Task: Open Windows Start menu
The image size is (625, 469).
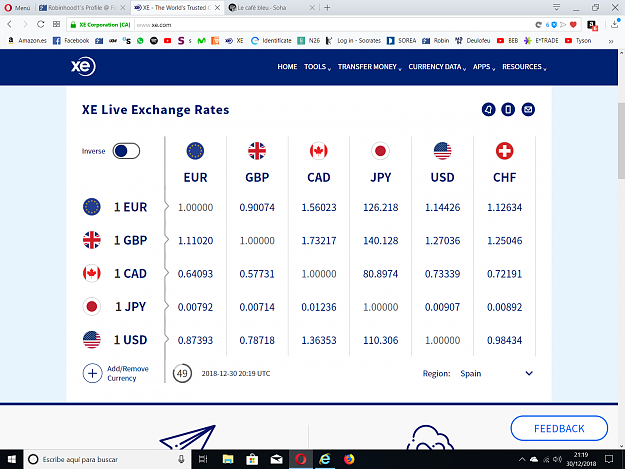Action: tap(12, 459)
